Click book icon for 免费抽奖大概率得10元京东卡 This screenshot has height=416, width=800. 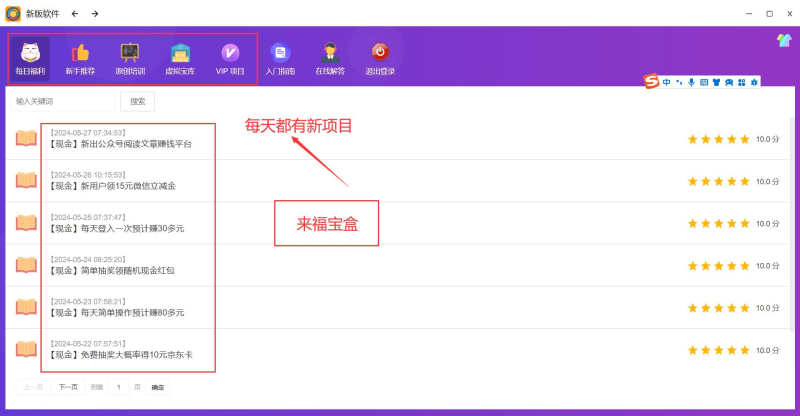pos(26,349)
